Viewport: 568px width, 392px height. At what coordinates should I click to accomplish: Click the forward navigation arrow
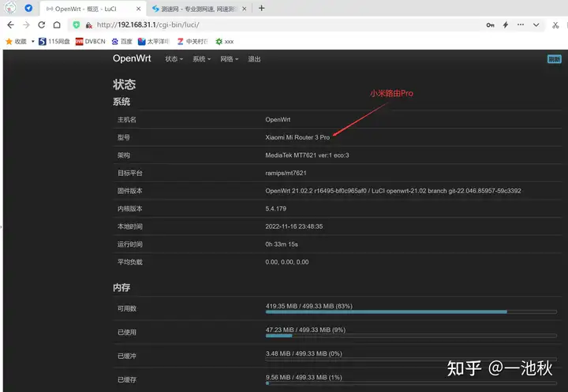[26, 24]
